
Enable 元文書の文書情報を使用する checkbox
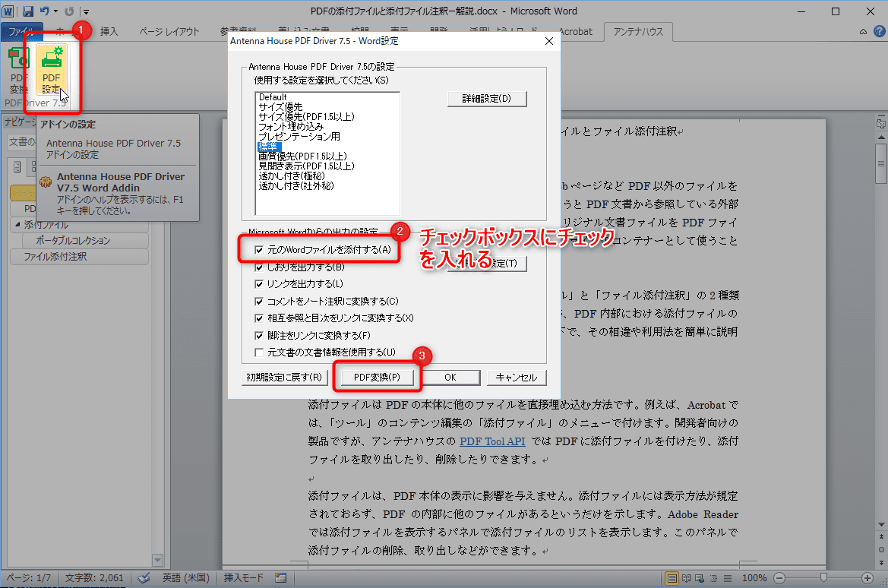coord(260,352)
